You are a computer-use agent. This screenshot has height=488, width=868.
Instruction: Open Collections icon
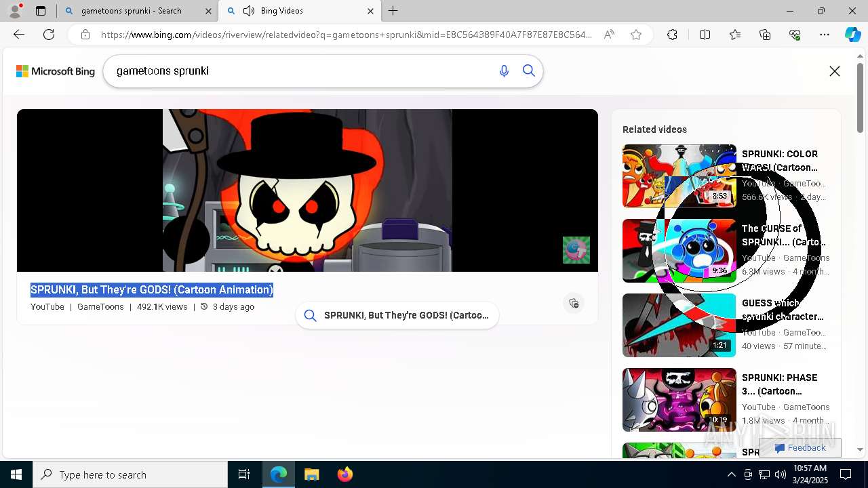pos(765,35)
